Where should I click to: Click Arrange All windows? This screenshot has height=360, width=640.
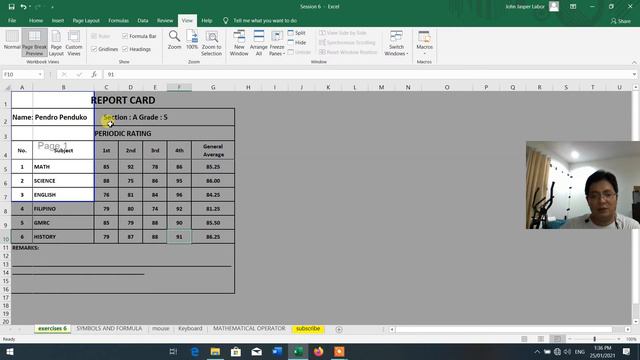258,42
